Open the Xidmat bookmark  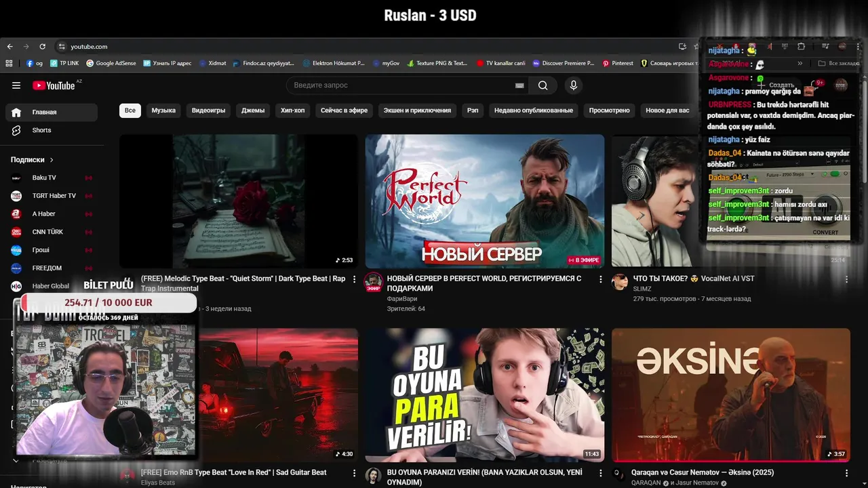pos(212,63)
